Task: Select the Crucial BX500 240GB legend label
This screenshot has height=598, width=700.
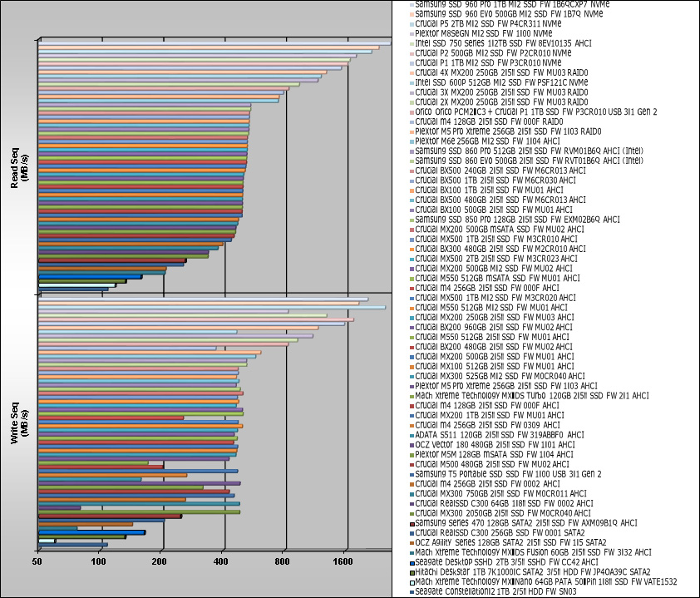Action: [x=500, y=171]
